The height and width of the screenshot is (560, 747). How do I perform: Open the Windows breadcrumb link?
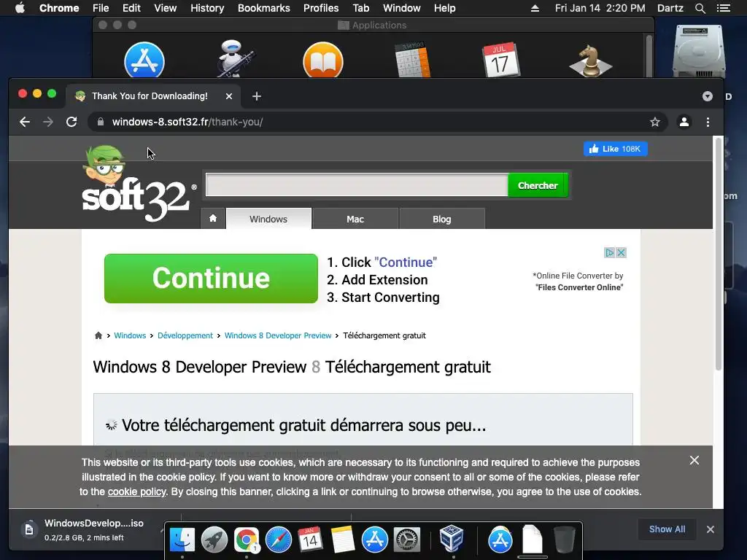tap(130, 335)
